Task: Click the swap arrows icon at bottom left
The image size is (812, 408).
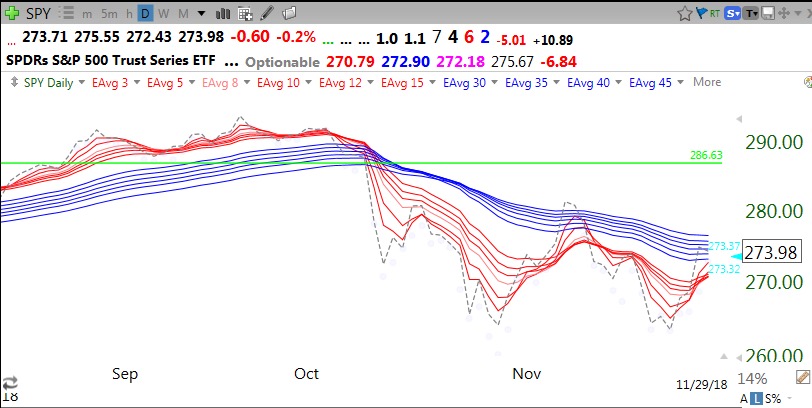Action: (9, 384)
